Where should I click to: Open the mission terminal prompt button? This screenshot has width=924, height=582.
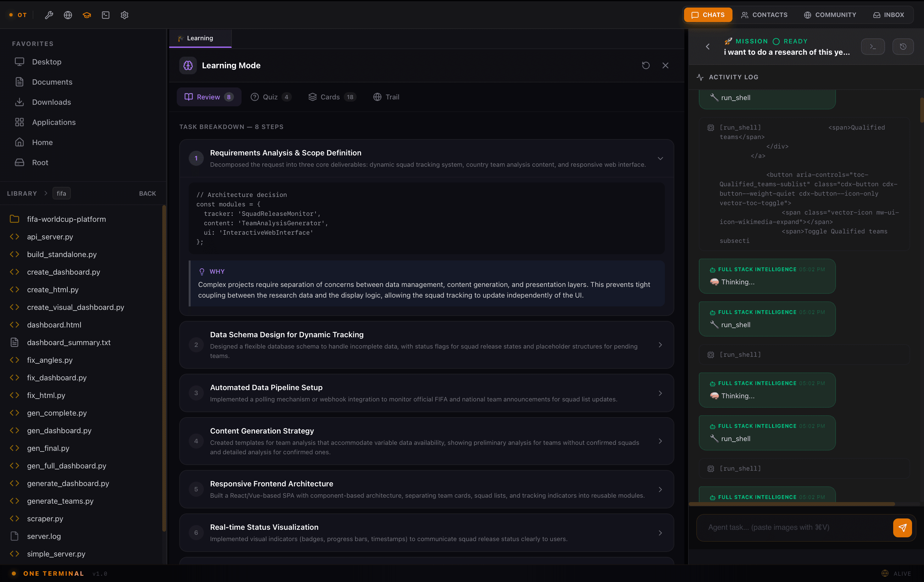873,47
